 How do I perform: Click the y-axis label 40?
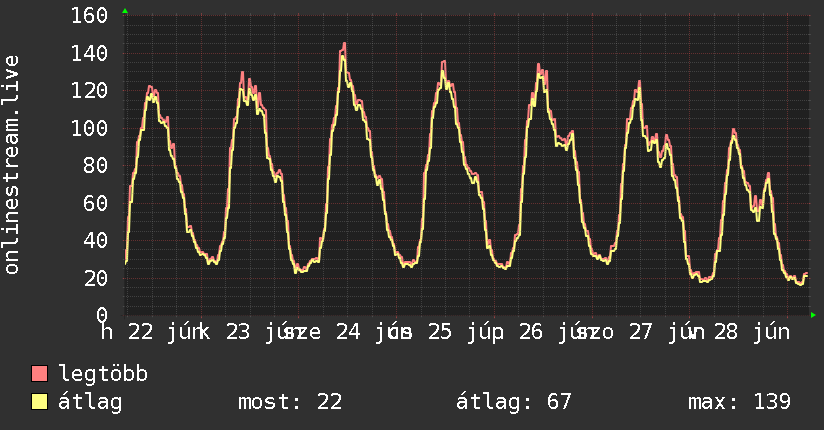point(96,240)
